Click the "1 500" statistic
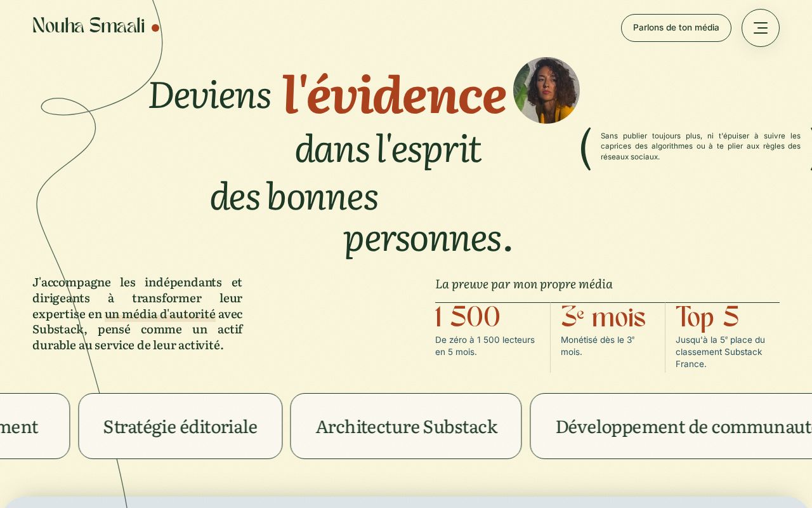The width and height of the screenshot is (812, 508). pos(468,317)
